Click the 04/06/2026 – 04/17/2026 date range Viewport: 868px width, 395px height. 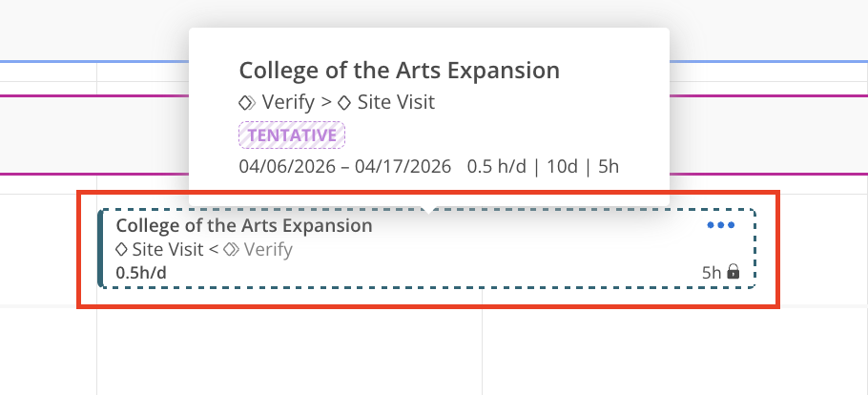(x=344, y=167)
